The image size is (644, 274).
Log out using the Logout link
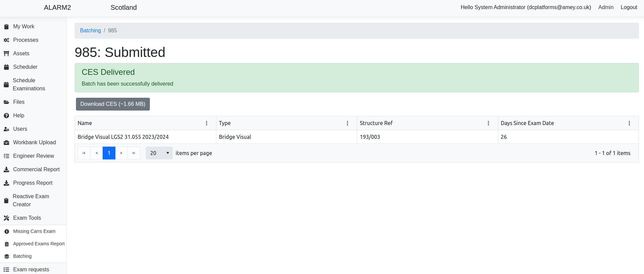point(629,7)
